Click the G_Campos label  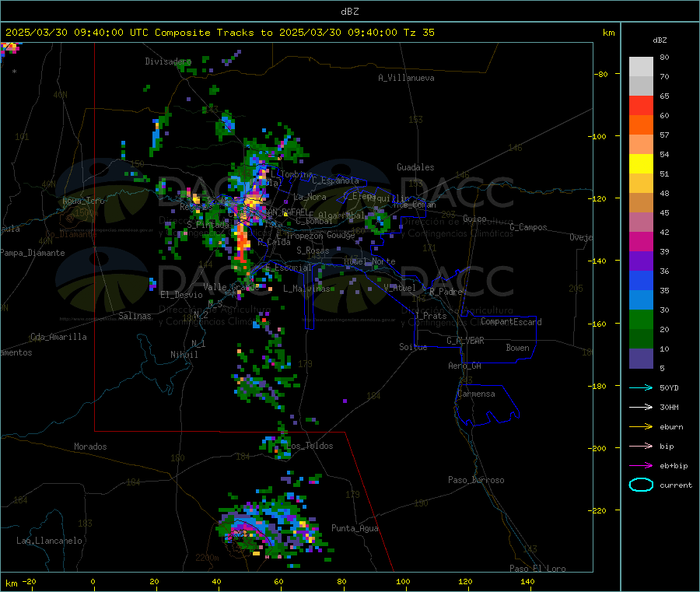tap(529, 227)
